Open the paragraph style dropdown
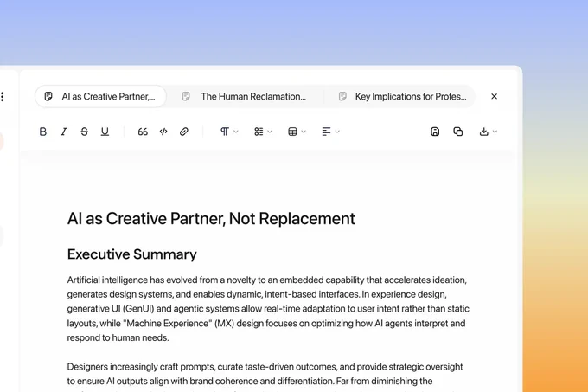The height and width of the screenshot is (392, 588). (x=229, y=132)
